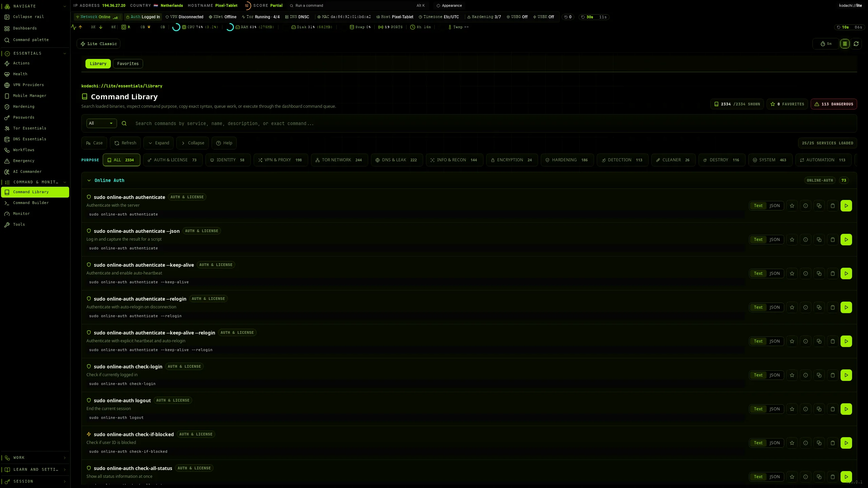This screenshot has width=868, height=488.
Task: Run the sudo online-auth logout command
Action: (846, 409)
